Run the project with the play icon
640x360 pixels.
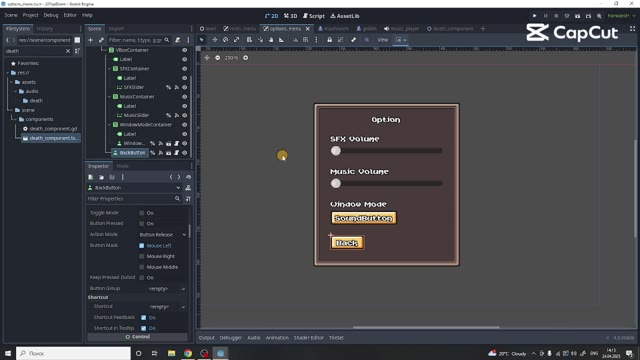tap(534, 16)
